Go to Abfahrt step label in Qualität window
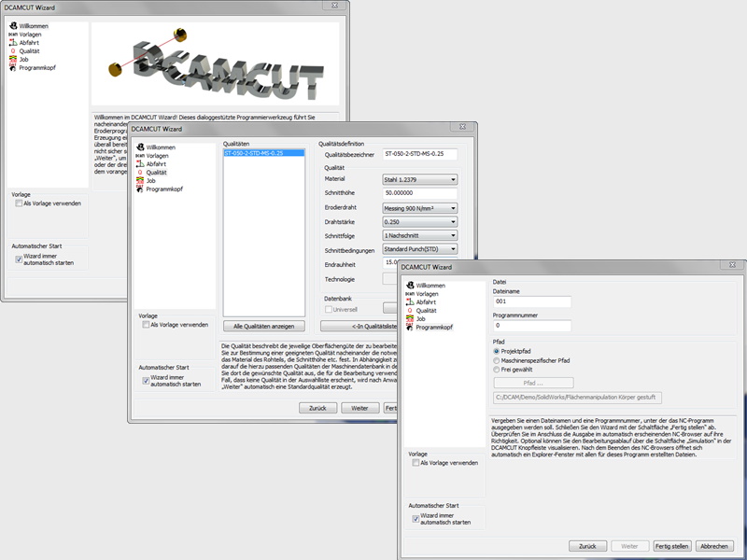 pos(156,164)
